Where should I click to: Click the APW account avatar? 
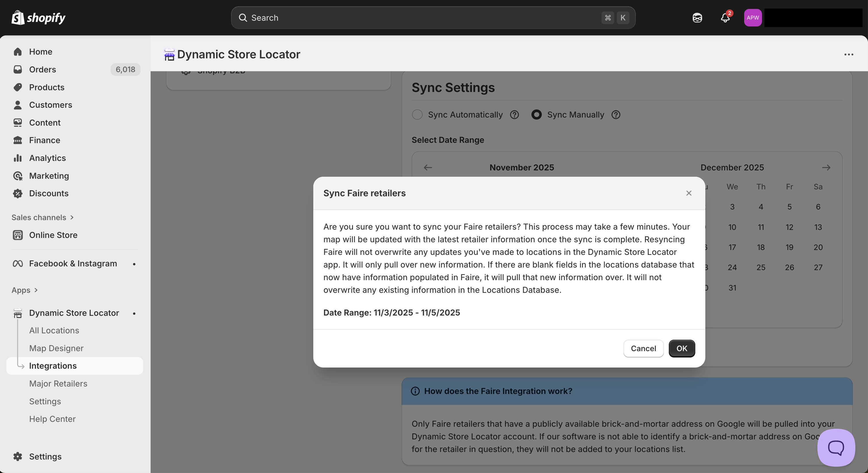click(752, 18)
